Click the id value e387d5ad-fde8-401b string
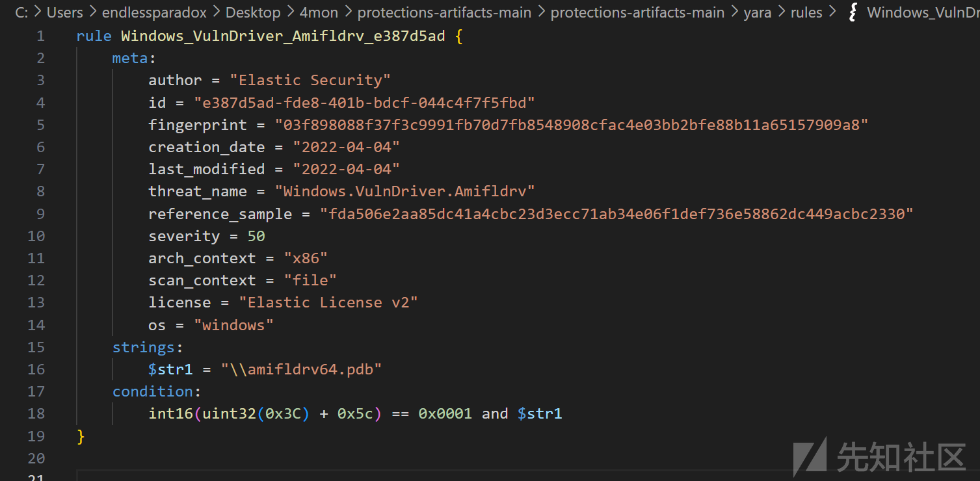This screenshot has width=980, height=481. (x=364, y=103)
